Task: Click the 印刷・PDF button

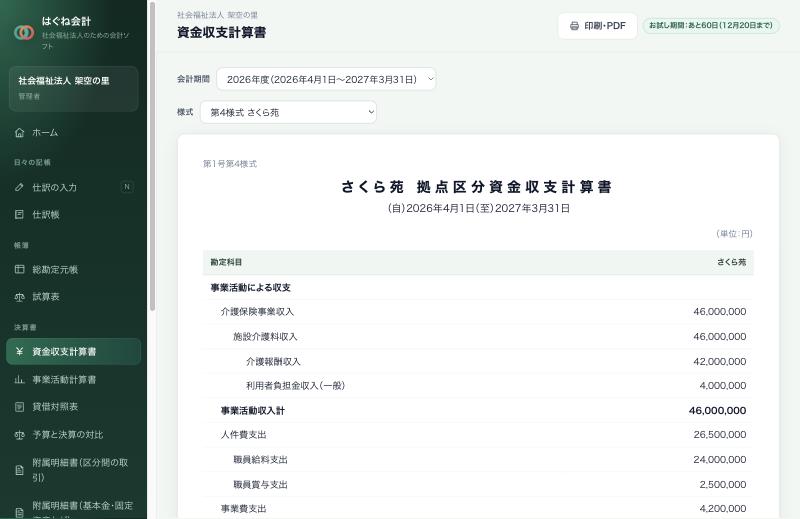Action: coord(597,26)
